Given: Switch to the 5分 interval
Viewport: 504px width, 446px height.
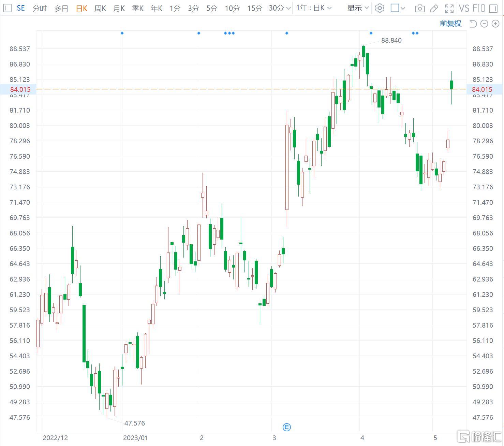Looking at the screenshot, I should [x=212, y=8].
